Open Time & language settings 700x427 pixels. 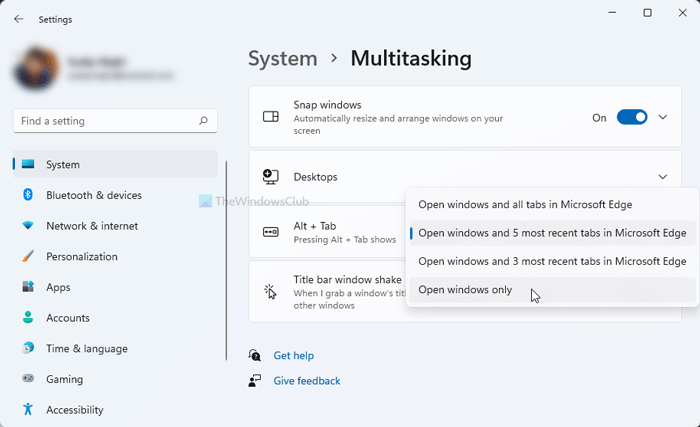tap(86, 349)
